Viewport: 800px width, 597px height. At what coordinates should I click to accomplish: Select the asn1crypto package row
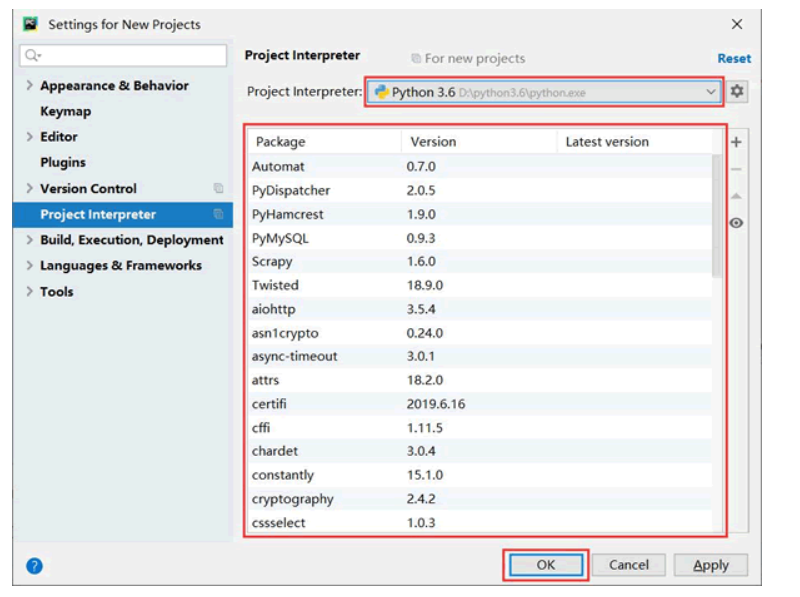tap(480, 333)
